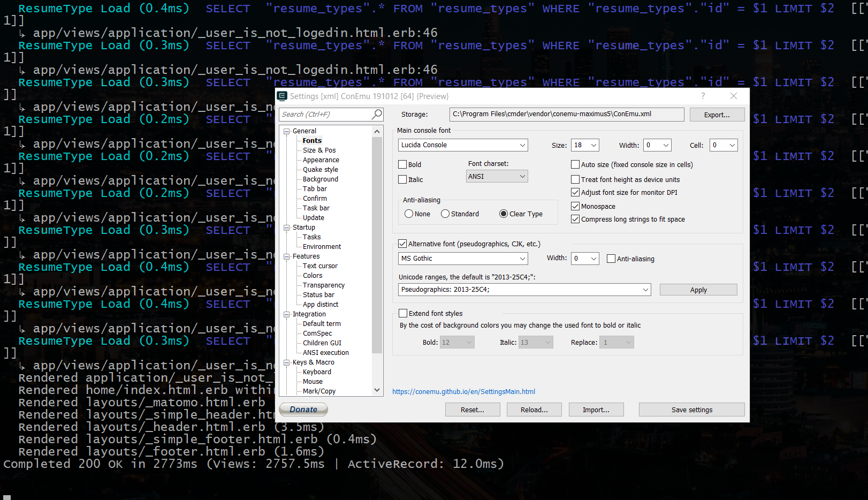The height and width of the screenshot is (500, 868).
Task: Select Background settings page
Action: click(320, 179)
